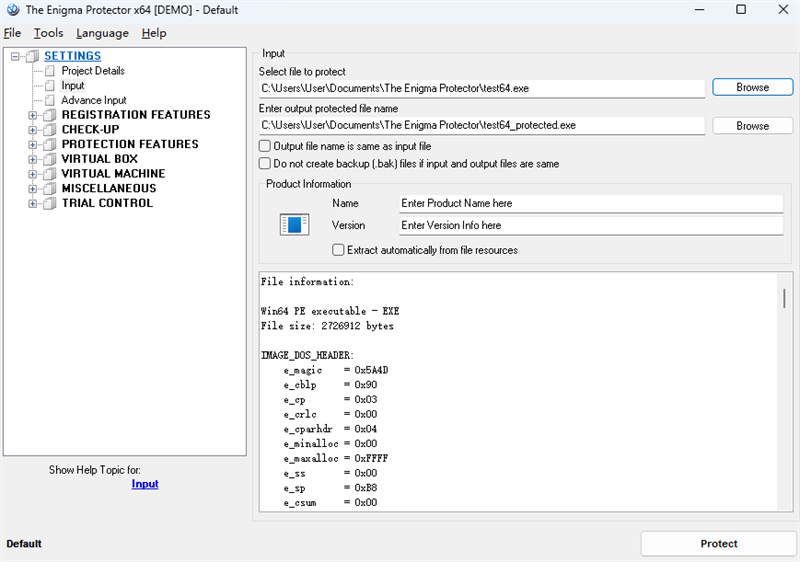Maximize the Enigma Protector window
The height and width of the screenshot is (562, 800).
click(x=741, y=9)
